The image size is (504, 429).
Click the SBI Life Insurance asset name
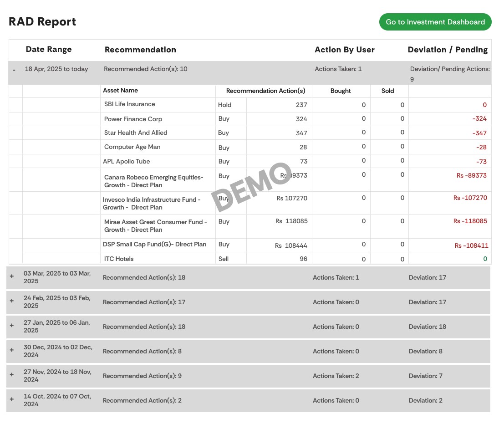129,104
